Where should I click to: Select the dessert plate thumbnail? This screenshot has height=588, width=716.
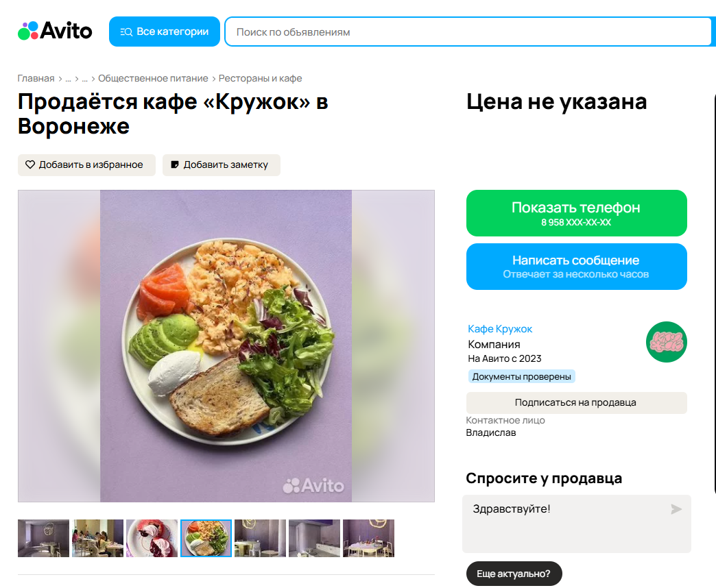[152, 538]
